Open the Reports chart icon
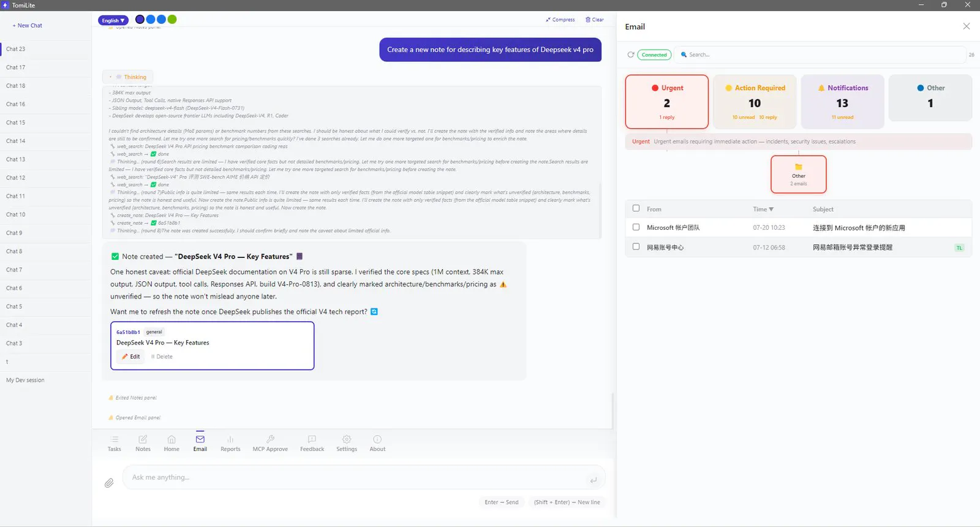This screenshot has height=527, width=980. pos(230,439)
